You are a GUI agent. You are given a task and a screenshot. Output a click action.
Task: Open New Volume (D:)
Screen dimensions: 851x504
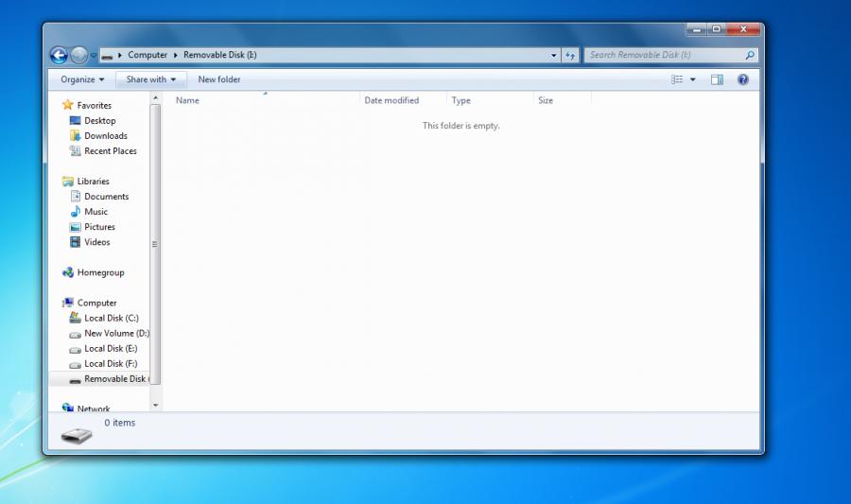[x=116, y=333]
